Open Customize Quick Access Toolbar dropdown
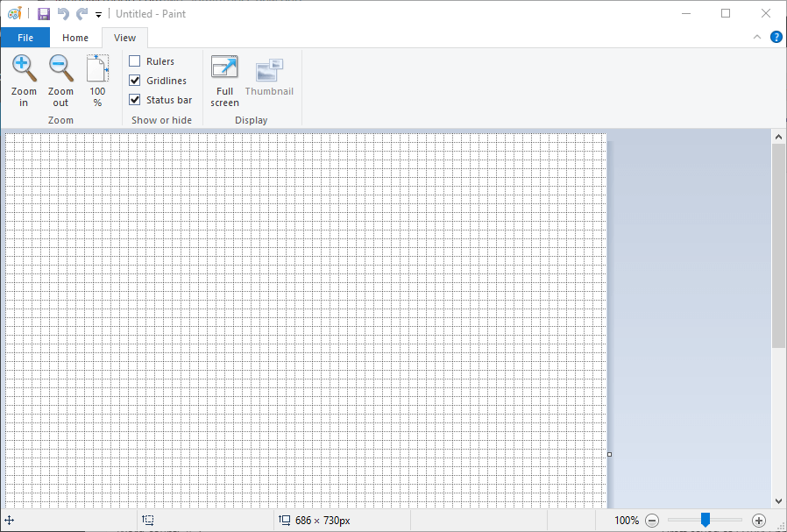The width and height of the screenshot is (787, 532). [x=98, y=15]
